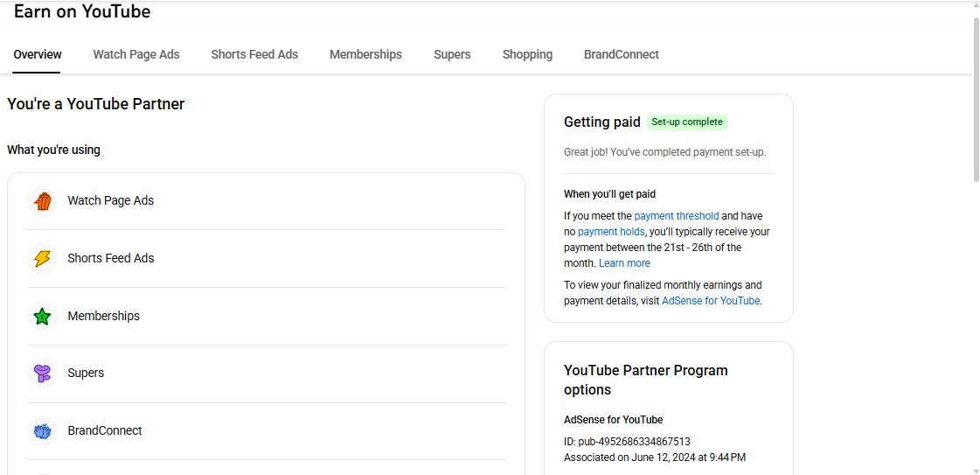Switch to the BrandConnect tab
Image resolution: width=980 pixels, height=475 pixels.
tap(622, 54)
